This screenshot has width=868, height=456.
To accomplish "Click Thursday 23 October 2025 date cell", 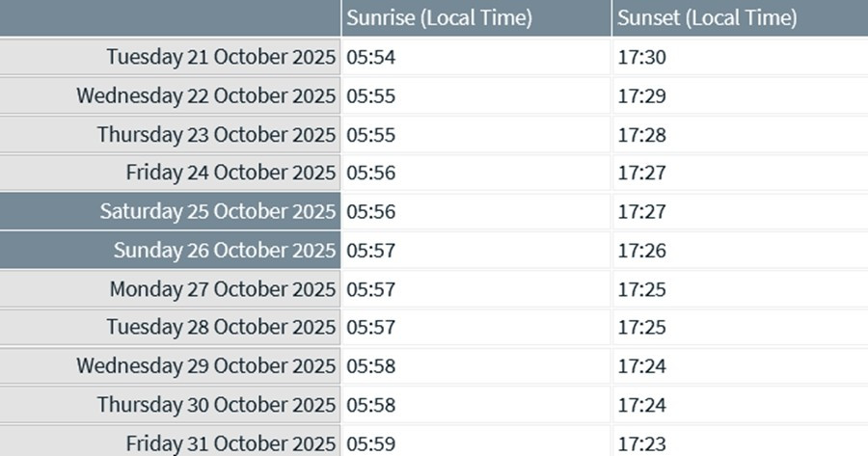I will [x=216, y=134].
